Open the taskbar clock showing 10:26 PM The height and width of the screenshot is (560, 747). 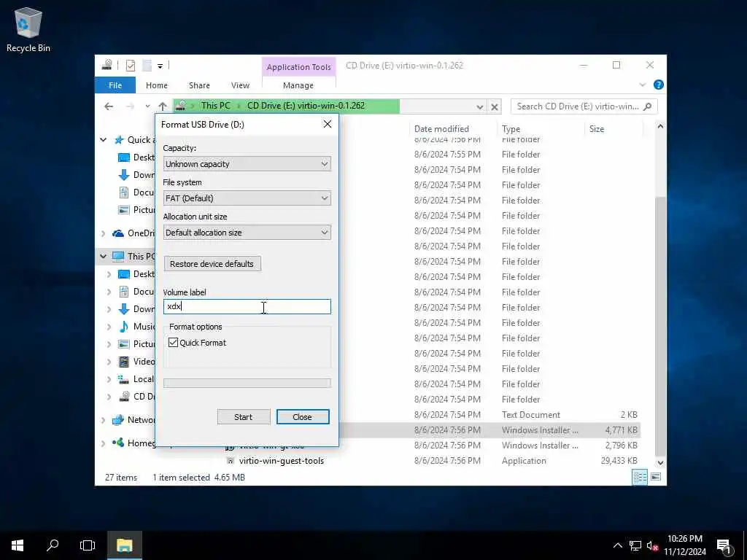pos(685,545)
